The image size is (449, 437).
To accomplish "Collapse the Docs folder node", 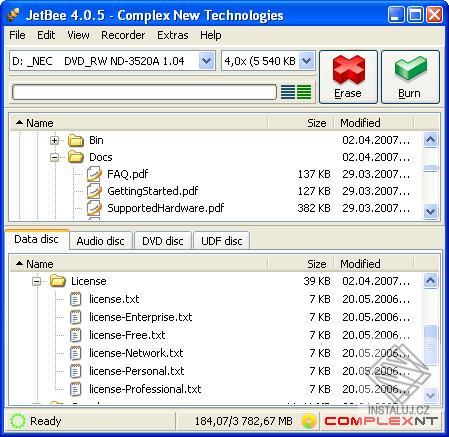I will coord(54,157).
